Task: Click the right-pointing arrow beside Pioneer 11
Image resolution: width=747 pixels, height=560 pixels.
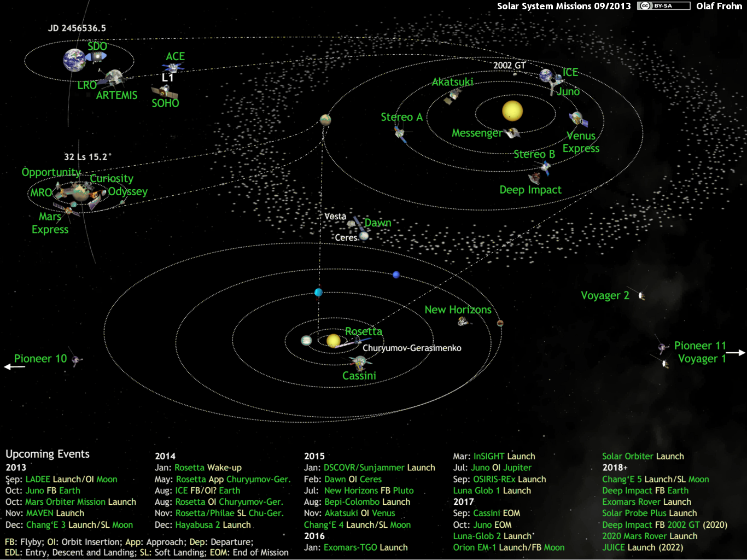Action: (x=736, y=353)
